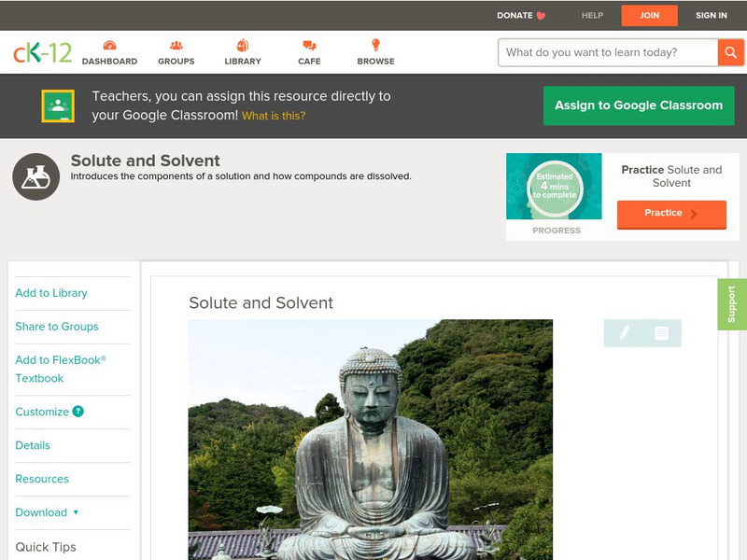Select the GROUPS menu label
This screenshot has height=560, width=747.
(x=176, y=62)
